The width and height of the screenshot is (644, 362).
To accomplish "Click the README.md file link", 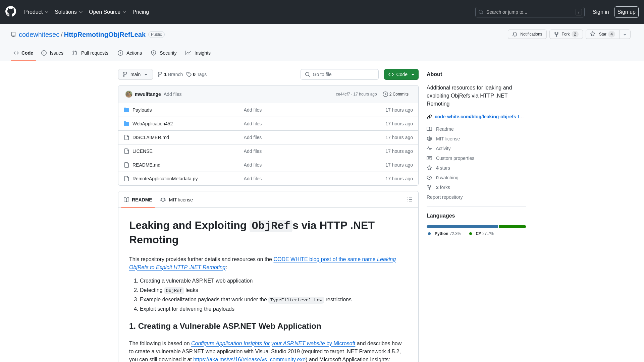I will (146, 165).
